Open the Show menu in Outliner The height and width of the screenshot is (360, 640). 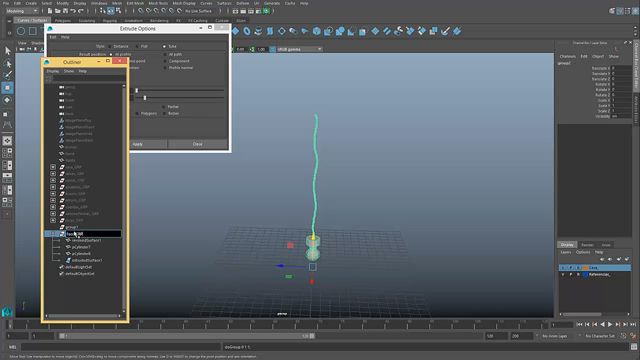pyautogui.click(x=69, y=71)
